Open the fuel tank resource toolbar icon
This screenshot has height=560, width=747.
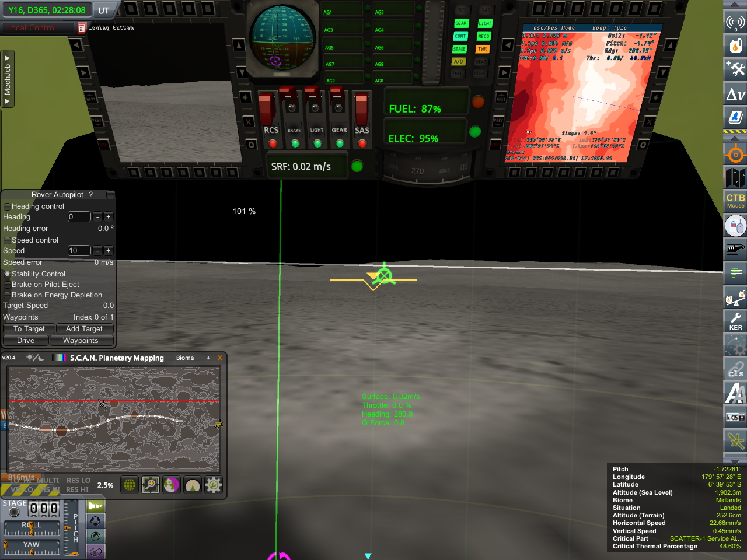pyautogui.click(x=735, y=45)
